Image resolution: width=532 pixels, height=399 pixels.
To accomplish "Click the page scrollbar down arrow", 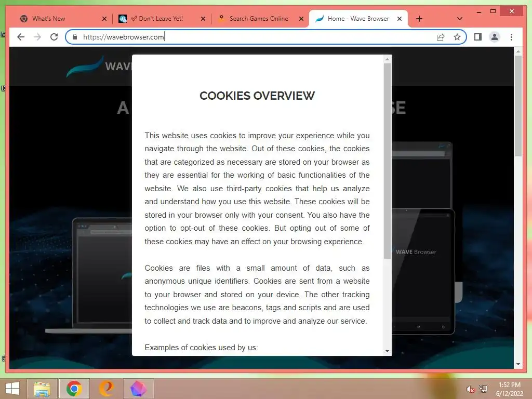I will (x=518, y=364).
